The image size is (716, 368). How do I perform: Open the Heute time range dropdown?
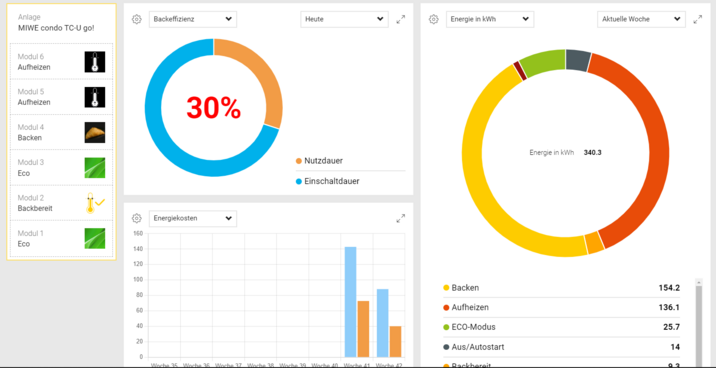click(344, 19)
